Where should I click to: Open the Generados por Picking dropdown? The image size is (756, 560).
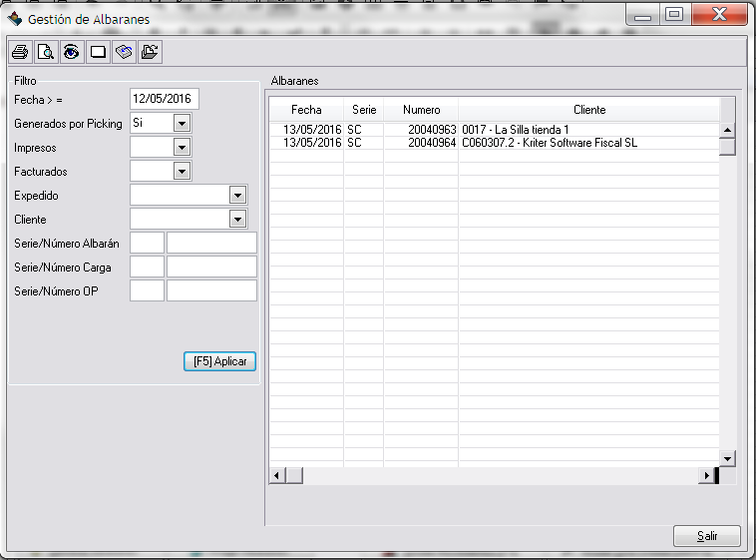(182, 124)
